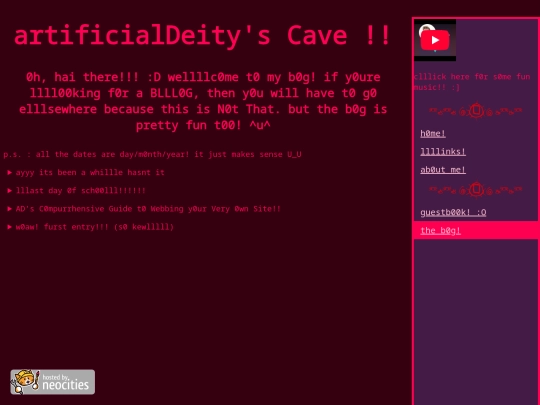540x405 pixels.
Task: Click the 'p.s. : all the dates' note
Action: click(152, 154)
